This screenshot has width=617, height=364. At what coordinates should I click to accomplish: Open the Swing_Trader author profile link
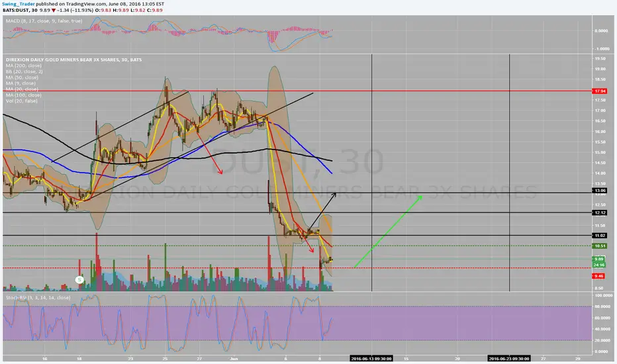pyautogui.click(x=18, y=4)
